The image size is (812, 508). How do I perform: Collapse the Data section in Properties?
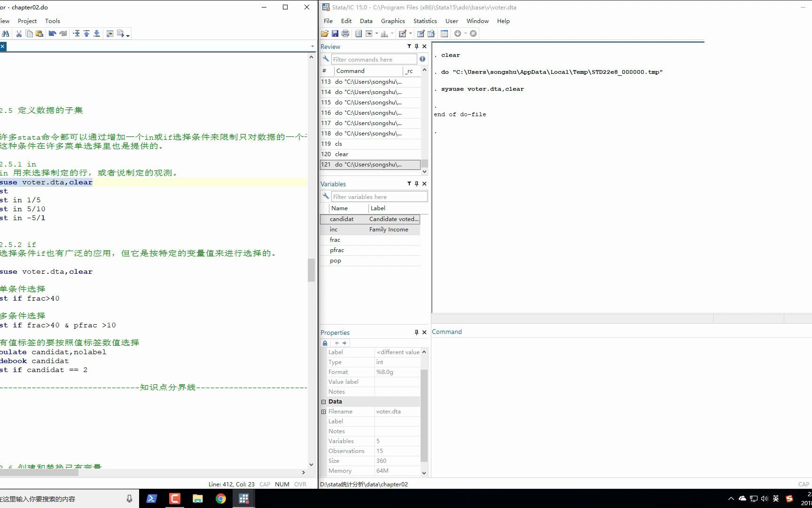click(323, 402)
